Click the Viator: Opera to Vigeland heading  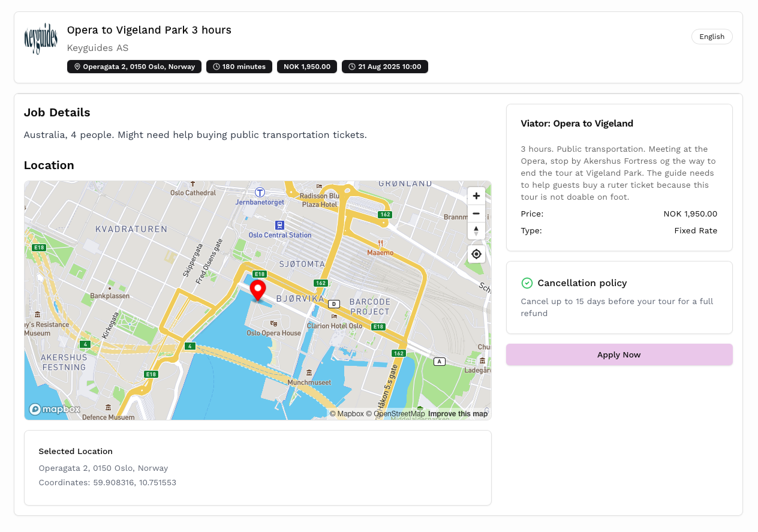pyautogui.click(x=577, y=124)
